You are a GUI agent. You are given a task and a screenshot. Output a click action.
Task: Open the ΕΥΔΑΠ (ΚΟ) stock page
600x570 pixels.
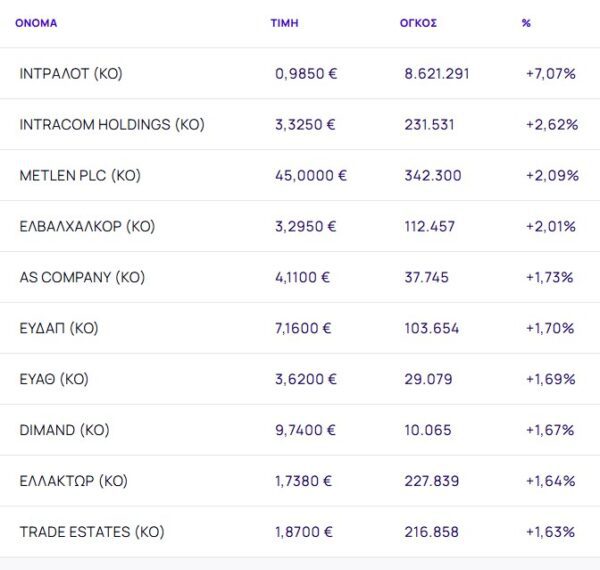click(59, 329)
